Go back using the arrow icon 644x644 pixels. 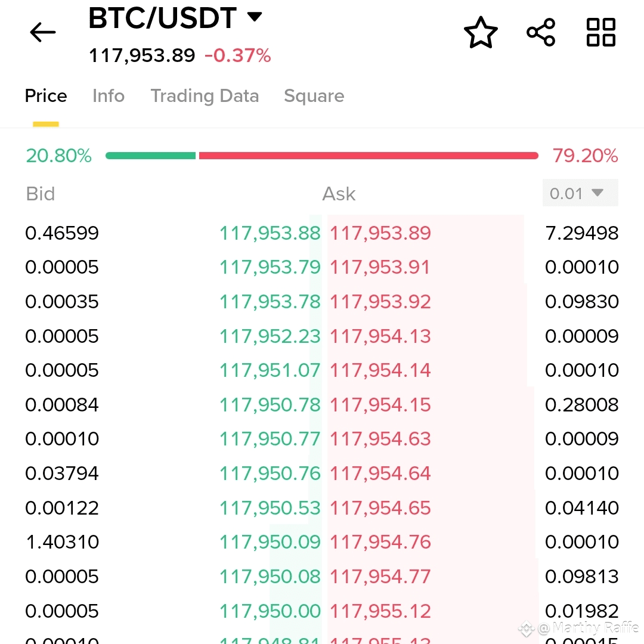(x=43, y=32)
